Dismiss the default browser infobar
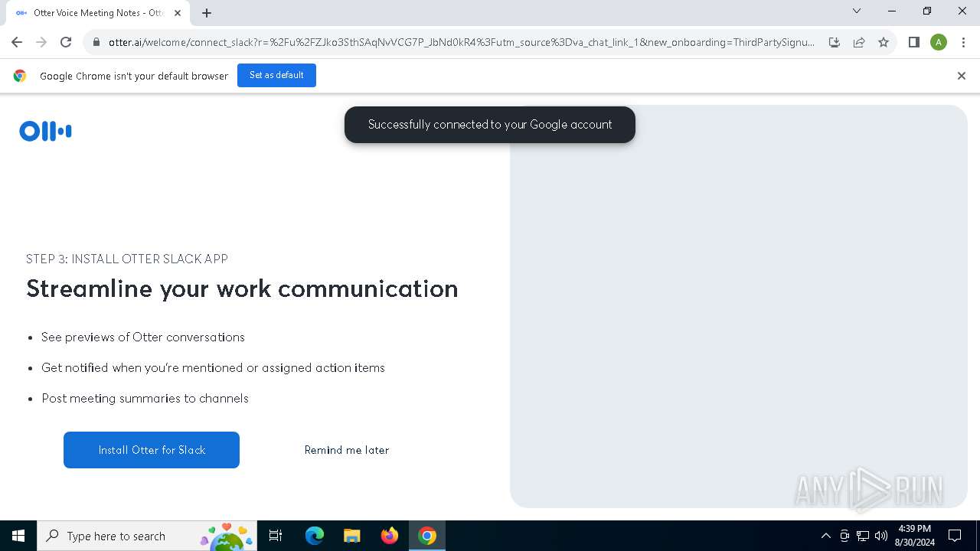980x551 pixels. pyautogui.click(x=962, y=76)
